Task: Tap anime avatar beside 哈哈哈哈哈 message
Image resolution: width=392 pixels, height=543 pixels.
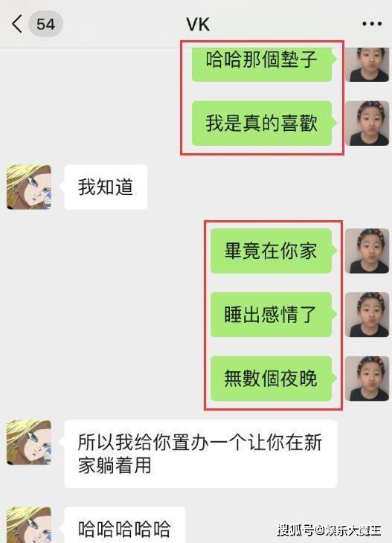Action: tap(29, 525)
